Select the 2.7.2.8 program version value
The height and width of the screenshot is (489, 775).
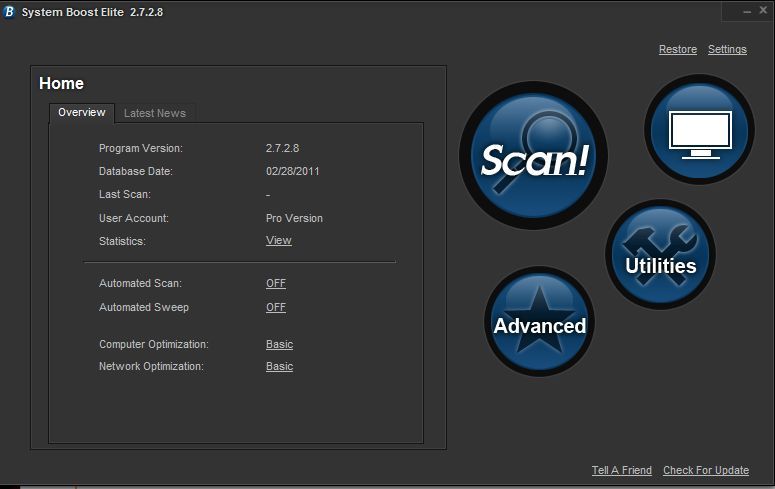pos(282,148)
